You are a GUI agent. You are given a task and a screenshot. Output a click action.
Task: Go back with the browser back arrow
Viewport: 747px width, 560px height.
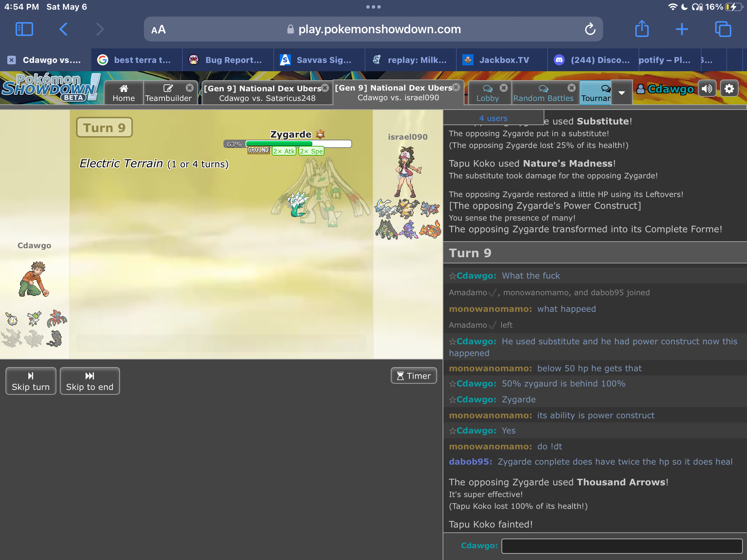[63, 29]
